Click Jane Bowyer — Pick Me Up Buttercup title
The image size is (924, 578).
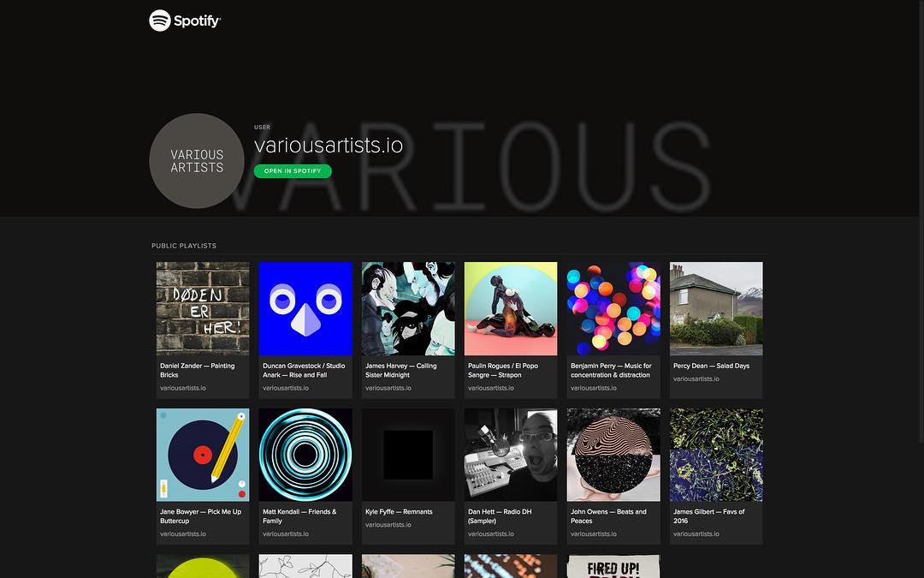click(x=200, y=516)
